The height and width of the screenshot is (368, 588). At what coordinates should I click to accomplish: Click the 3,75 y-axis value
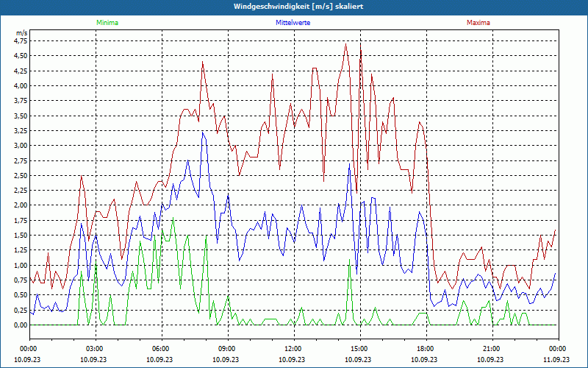tap(21, 101)
